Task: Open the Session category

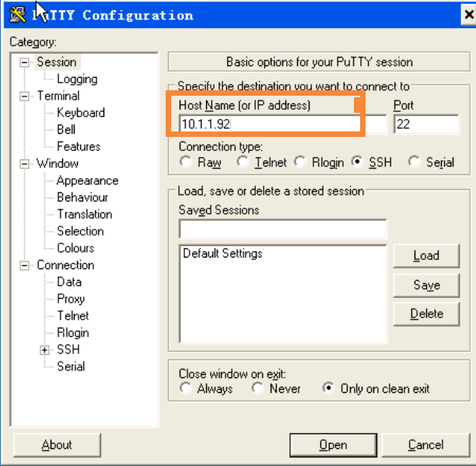Action: (57, 62)
